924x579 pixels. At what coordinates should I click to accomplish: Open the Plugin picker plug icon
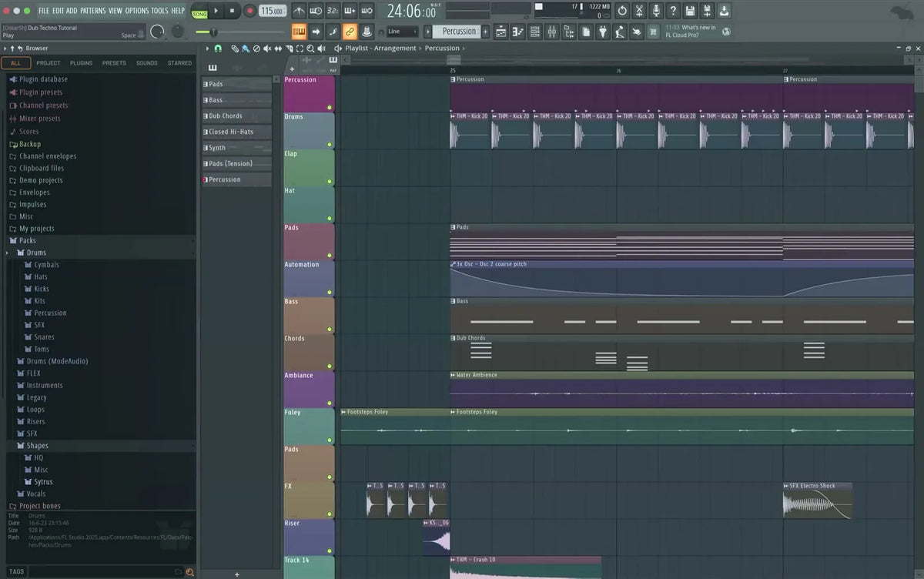point(602,32)
